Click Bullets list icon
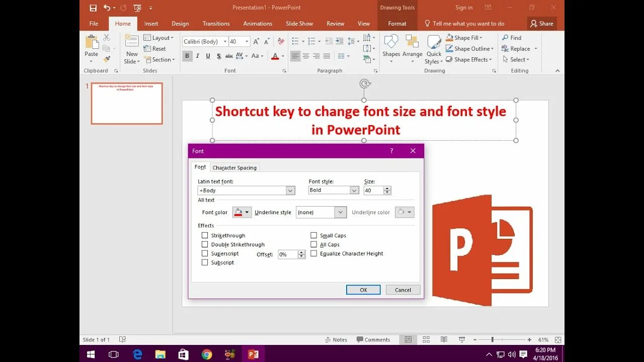This screenshot has height=362, width=644. pos(295,41)
